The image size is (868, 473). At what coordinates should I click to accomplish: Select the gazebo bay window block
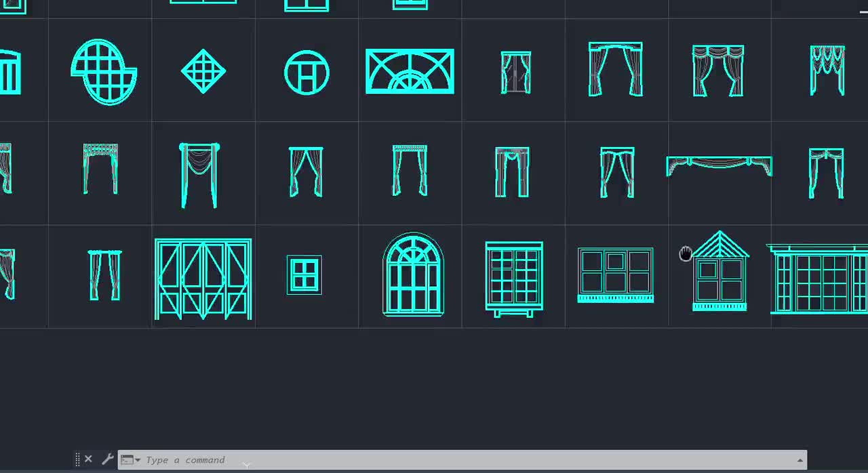[x=719, y=274]
